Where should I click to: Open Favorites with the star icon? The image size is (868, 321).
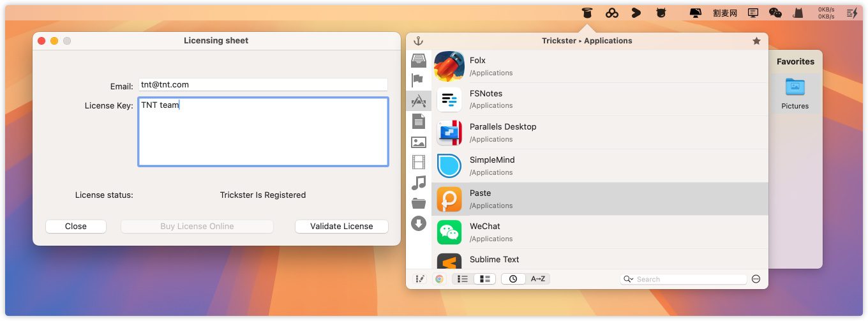coord(756,41)
